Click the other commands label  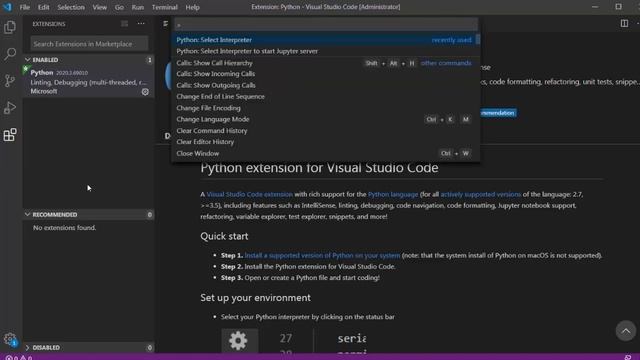click(x=446, y=63)
